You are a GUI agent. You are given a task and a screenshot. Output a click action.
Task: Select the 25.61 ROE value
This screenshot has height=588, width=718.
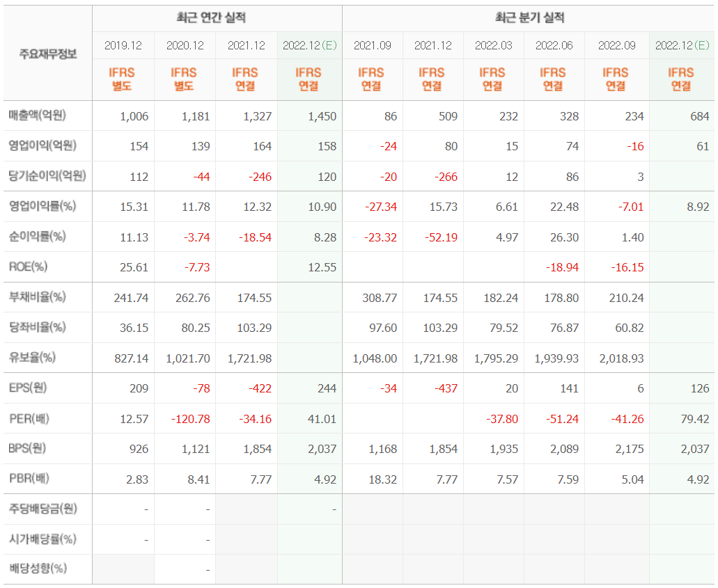click(134, 267)
